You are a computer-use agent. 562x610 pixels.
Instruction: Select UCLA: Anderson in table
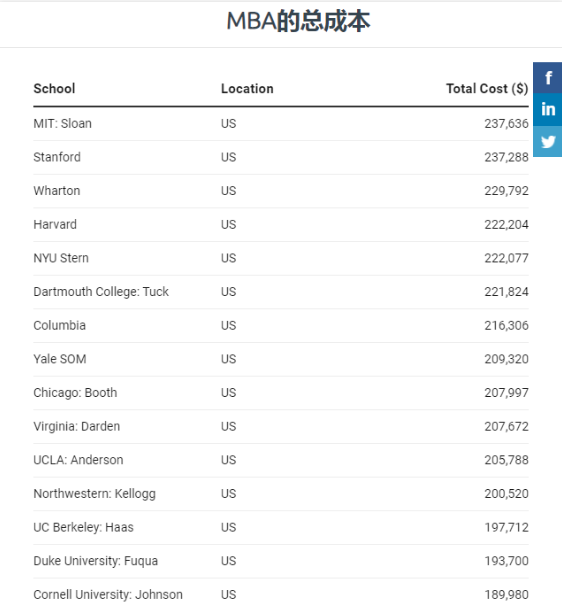click(78, 460)
